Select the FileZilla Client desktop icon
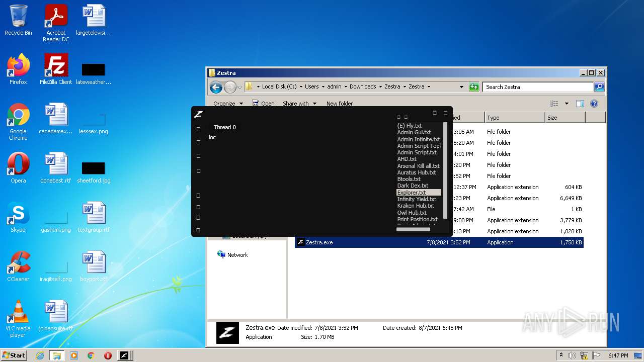 [x=56, y=69]
